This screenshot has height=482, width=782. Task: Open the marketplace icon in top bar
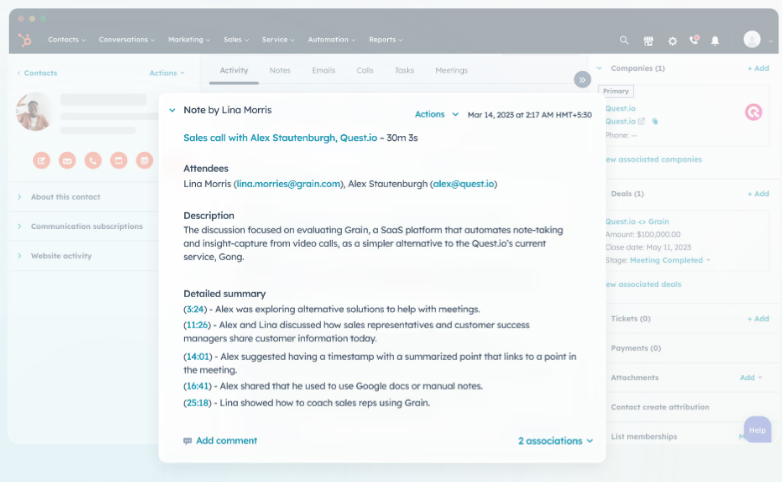[648, 41]
